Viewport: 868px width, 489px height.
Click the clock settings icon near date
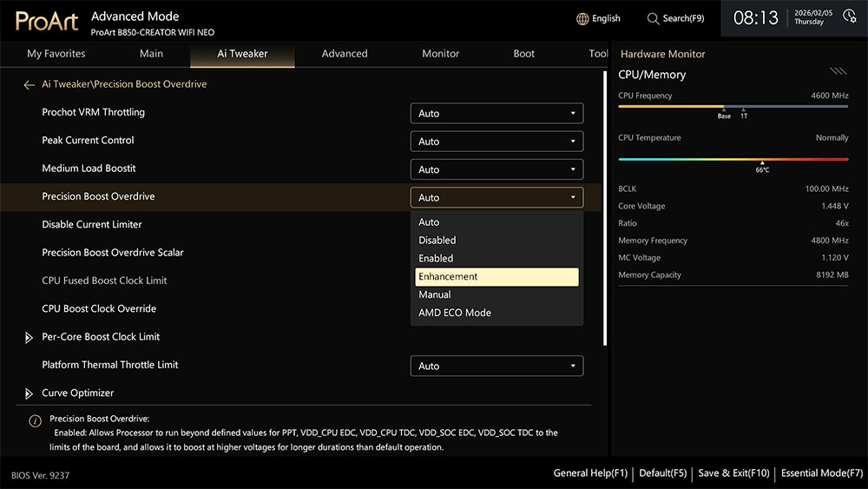[849, 16]
